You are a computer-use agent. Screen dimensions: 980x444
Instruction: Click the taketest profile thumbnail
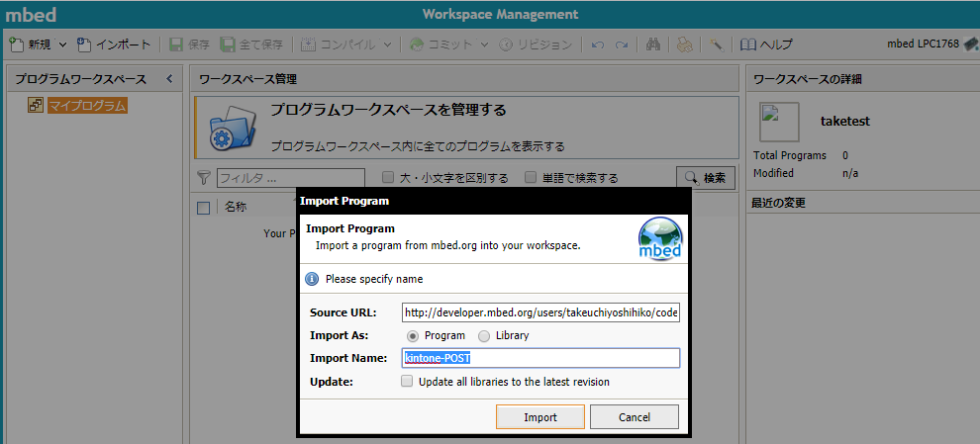[779, 122]
